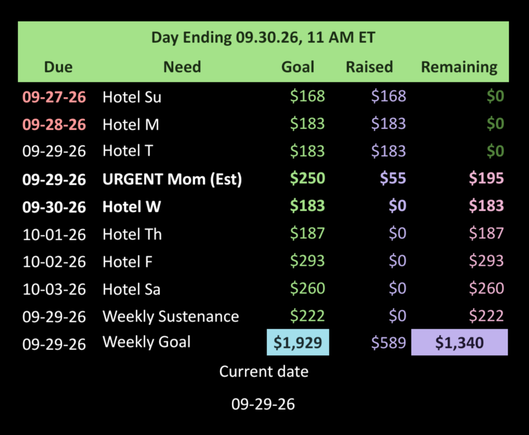Select the 09-29-26 current date value
Screen dimensions: 529x435
tap(263, 404)
